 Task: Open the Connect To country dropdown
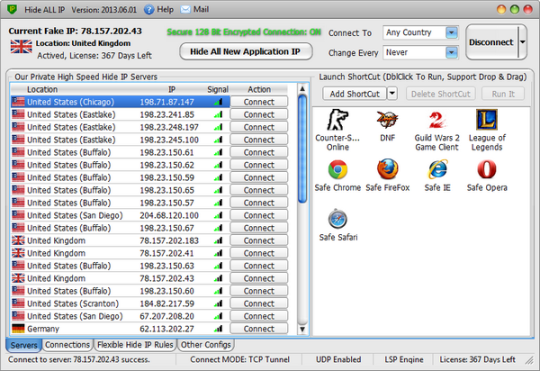pos(451,33)
